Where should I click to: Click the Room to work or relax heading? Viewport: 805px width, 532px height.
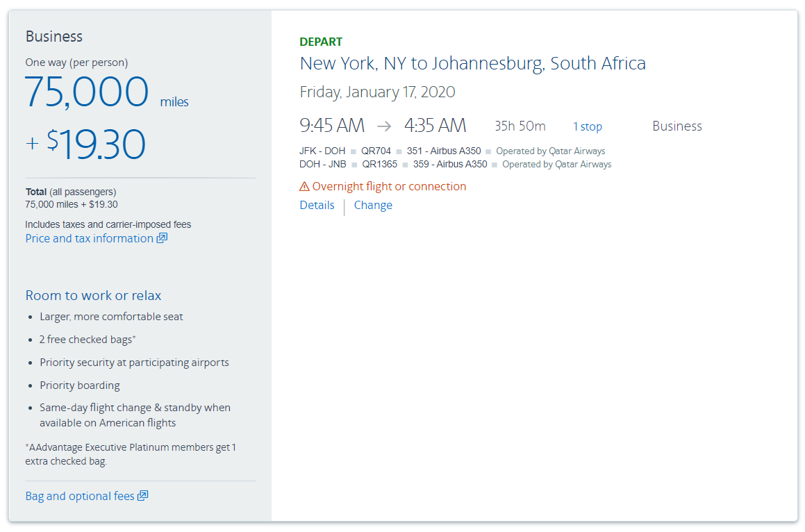point(93,295)
